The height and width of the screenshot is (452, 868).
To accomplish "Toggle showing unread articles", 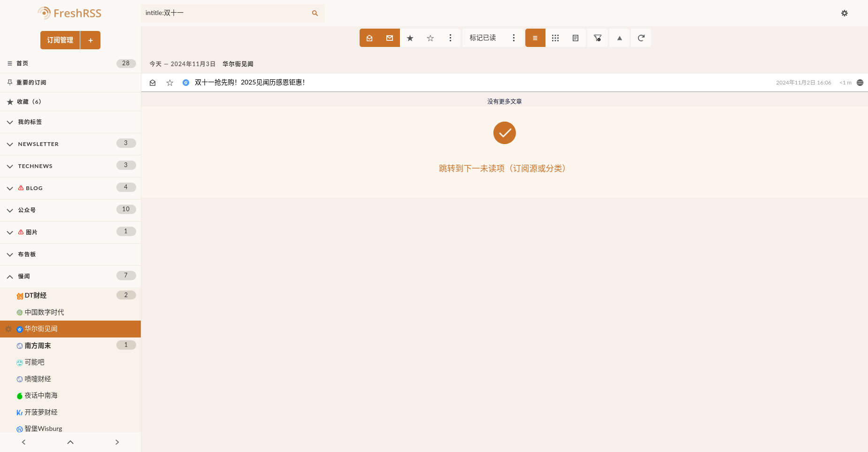I will coord(390,38).
